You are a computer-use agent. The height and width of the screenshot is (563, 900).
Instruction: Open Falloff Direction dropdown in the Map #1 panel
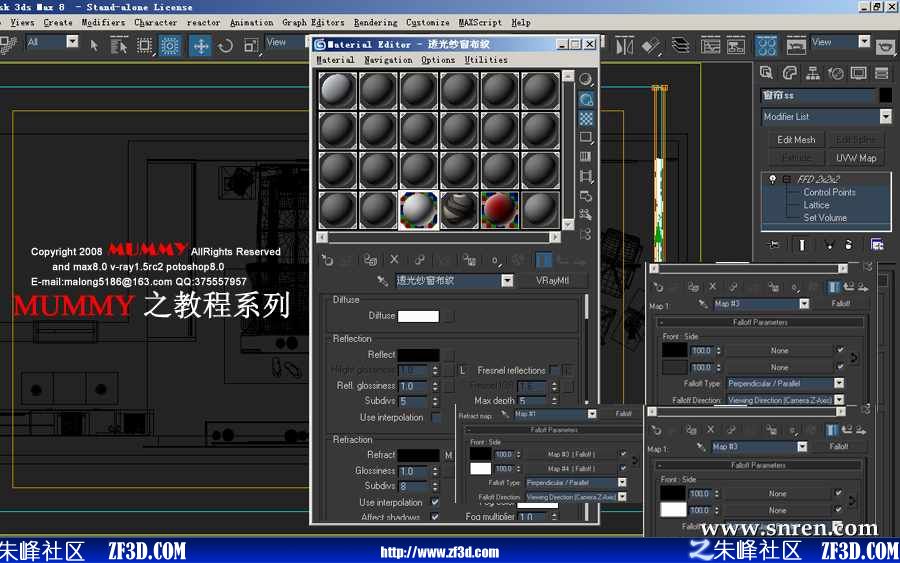click(x=622, y=497)
